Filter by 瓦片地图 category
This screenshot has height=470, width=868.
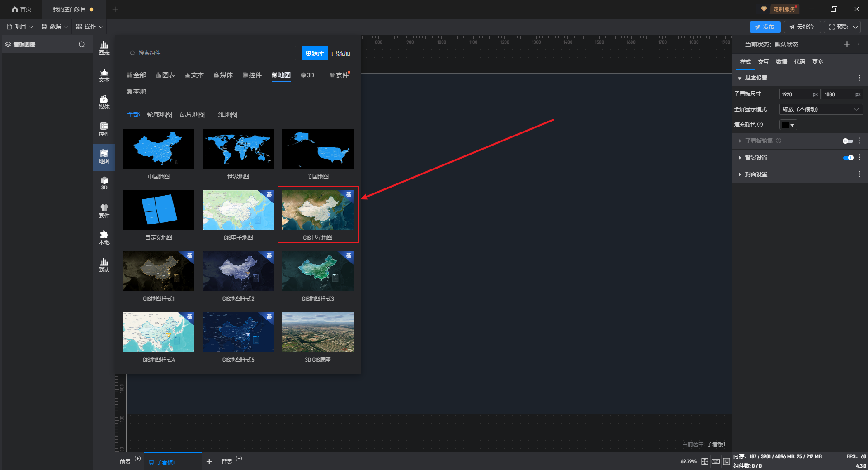(x=192, y=115)
